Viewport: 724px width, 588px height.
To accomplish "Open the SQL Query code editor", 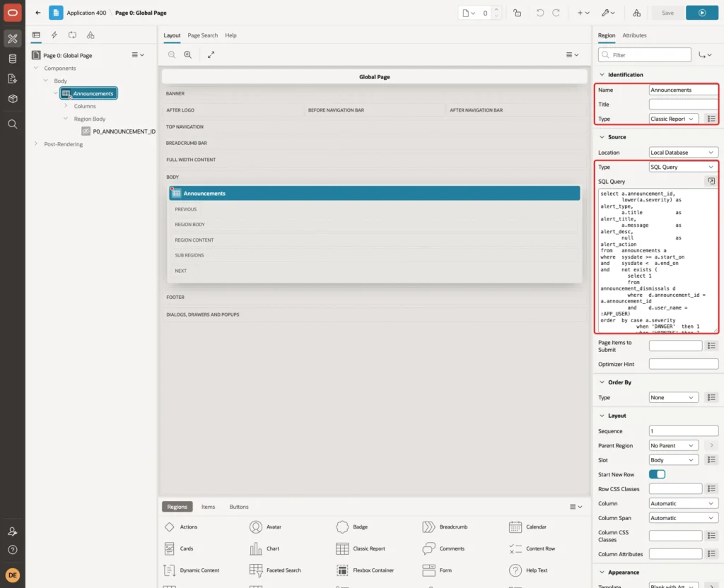I will tap(711, 182).
